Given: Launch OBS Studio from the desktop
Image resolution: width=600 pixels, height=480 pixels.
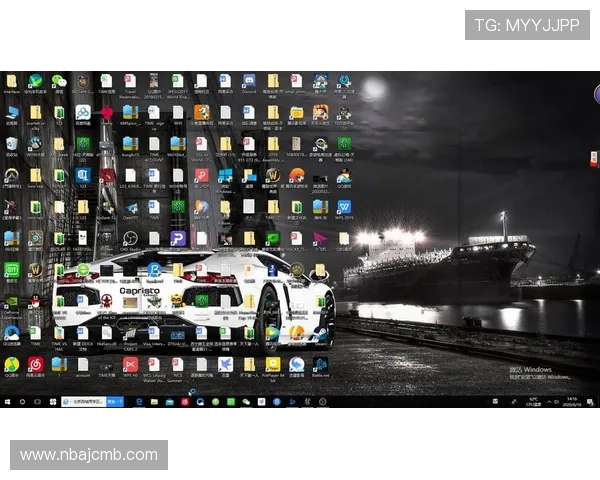Looking at the screenshot, I should (x=130, y=238).
